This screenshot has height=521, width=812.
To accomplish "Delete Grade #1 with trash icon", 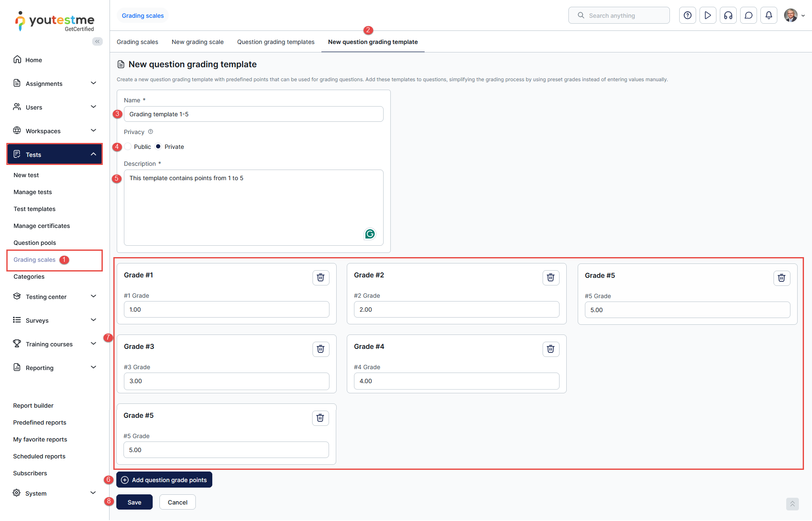I will tap(321, 277).
